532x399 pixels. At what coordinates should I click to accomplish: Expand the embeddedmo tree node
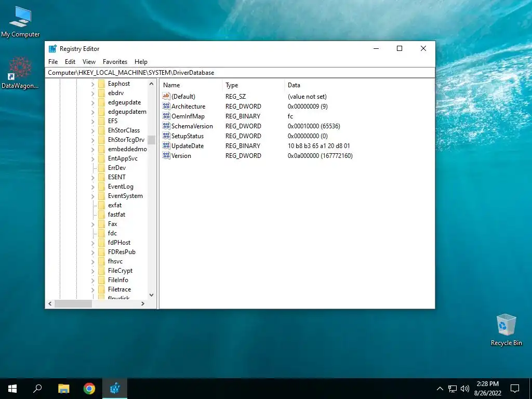coord(93,149)
